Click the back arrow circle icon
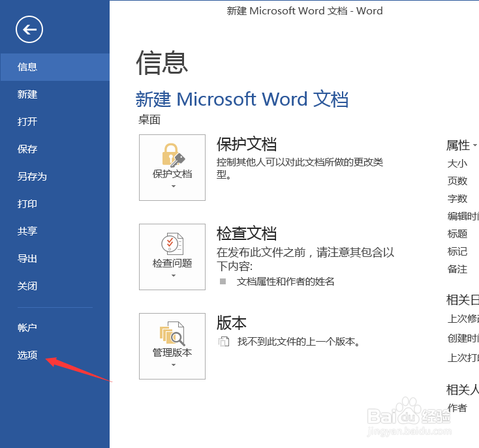The height and width of the screenshot is (448, 479). [29, 29]
